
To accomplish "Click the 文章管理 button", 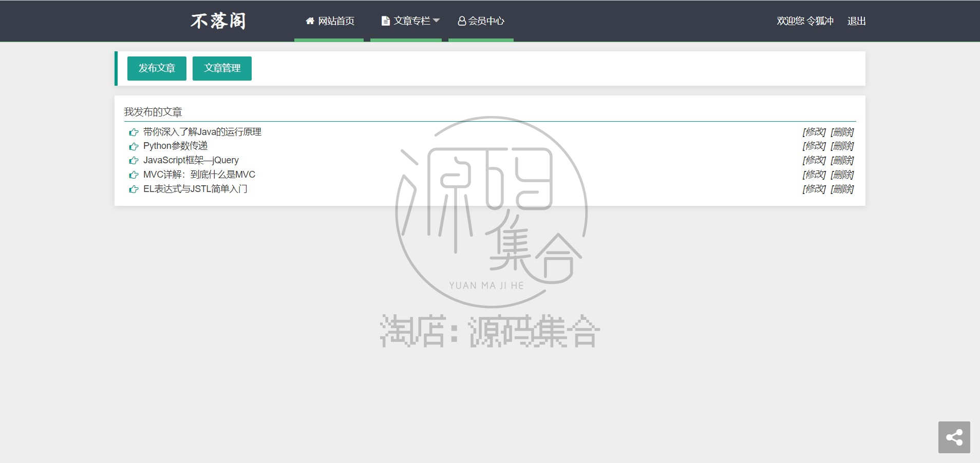I will (x=222, y=68).
